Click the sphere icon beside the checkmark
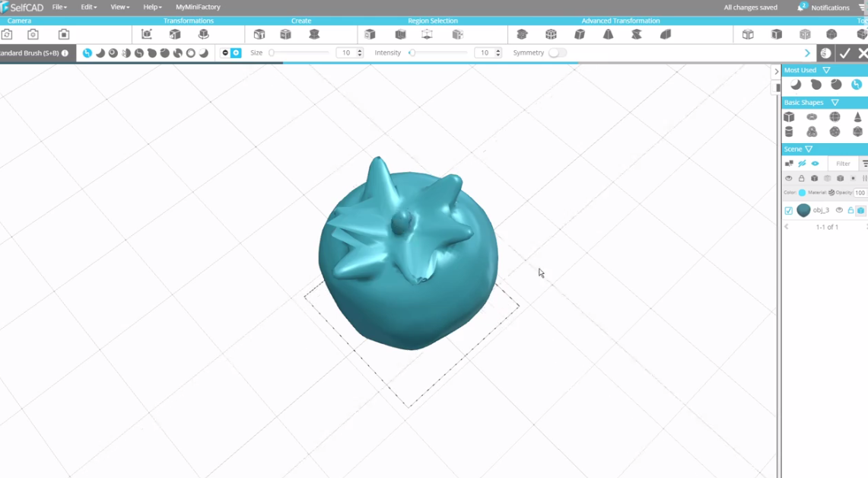This screenshot has height=478, width=868. 826,53
